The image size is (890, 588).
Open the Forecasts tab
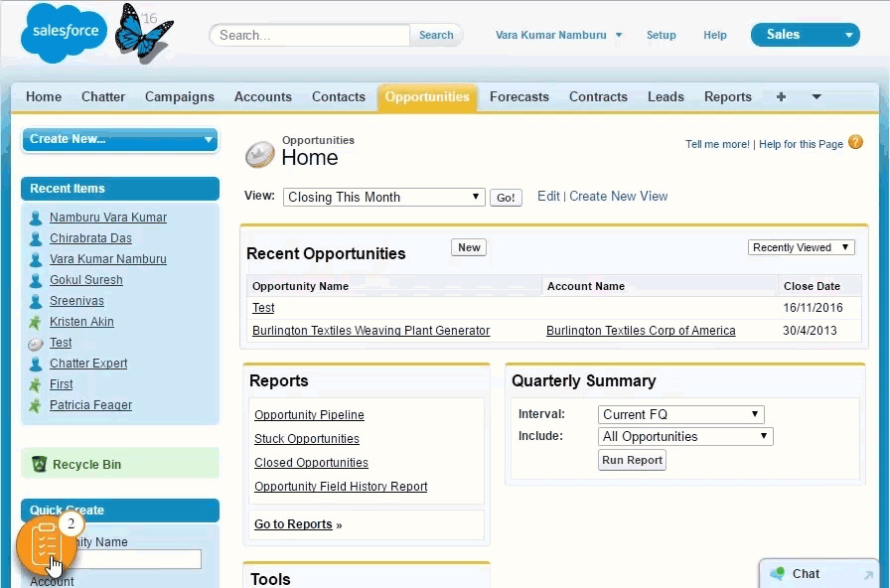click(519, 97)
